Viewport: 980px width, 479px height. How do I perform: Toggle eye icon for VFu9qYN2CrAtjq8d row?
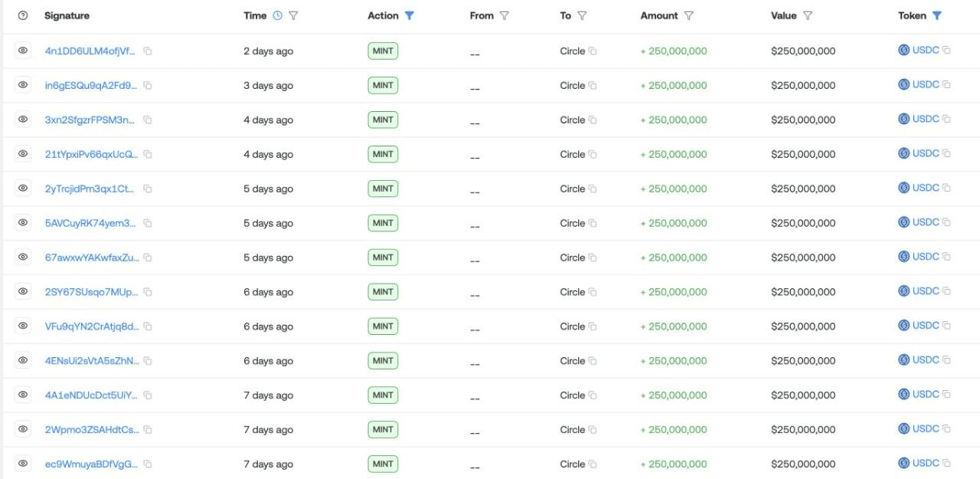click(23, 326)
